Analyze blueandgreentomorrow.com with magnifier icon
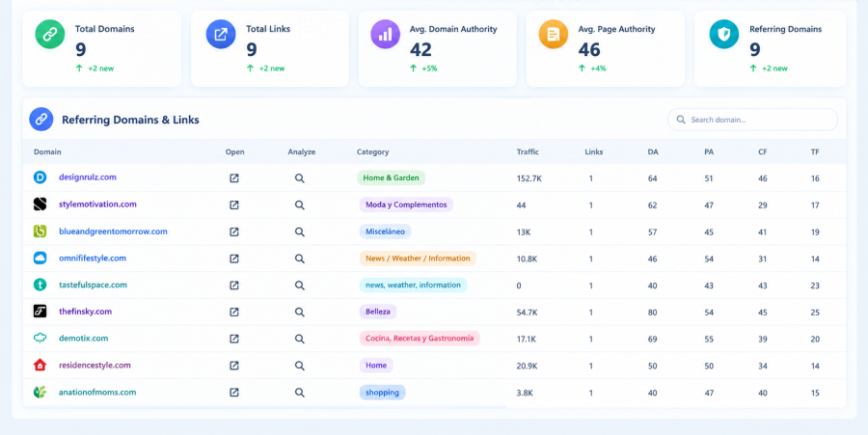Screen dimensions: 868x435 (300, 231)
